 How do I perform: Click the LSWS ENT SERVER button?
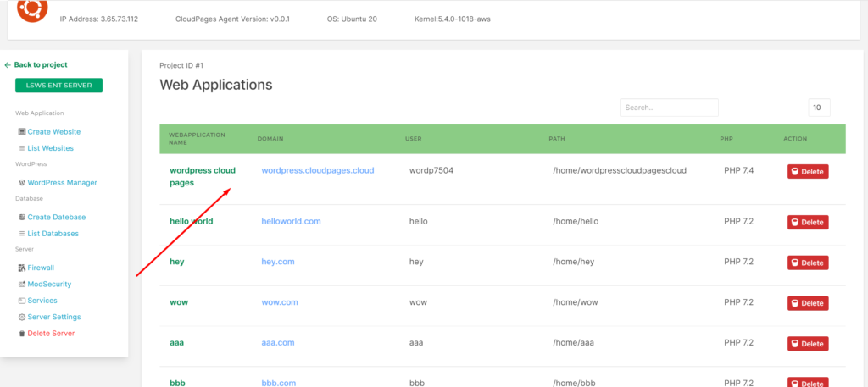tap(58, 86)
